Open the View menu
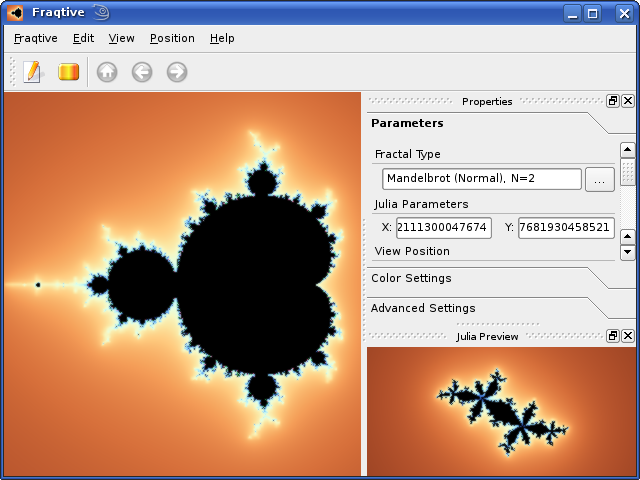 coord(121,38)
